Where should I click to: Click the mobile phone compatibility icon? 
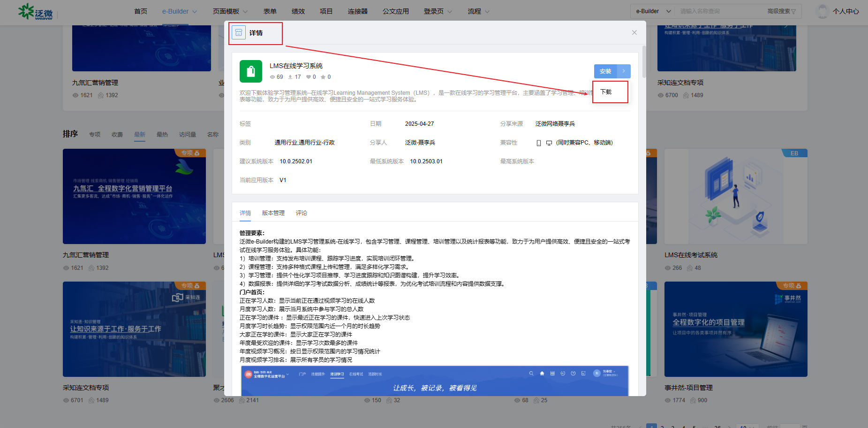pyautogui.click(x=539, y=143)
